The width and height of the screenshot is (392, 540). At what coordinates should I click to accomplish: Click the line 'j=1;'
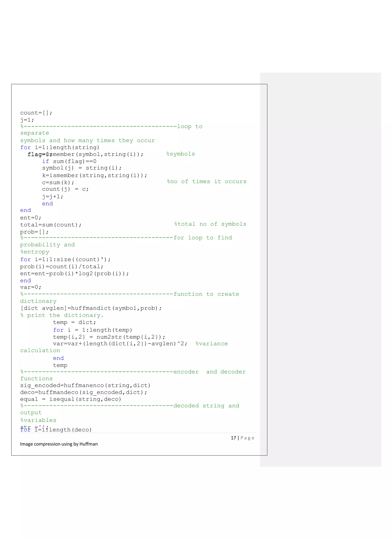point(27,120)
